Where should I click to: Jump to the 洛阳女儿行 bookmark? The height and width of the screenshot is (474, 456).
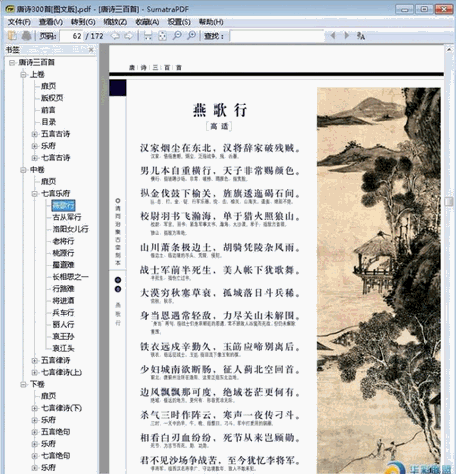click(70, 229)
